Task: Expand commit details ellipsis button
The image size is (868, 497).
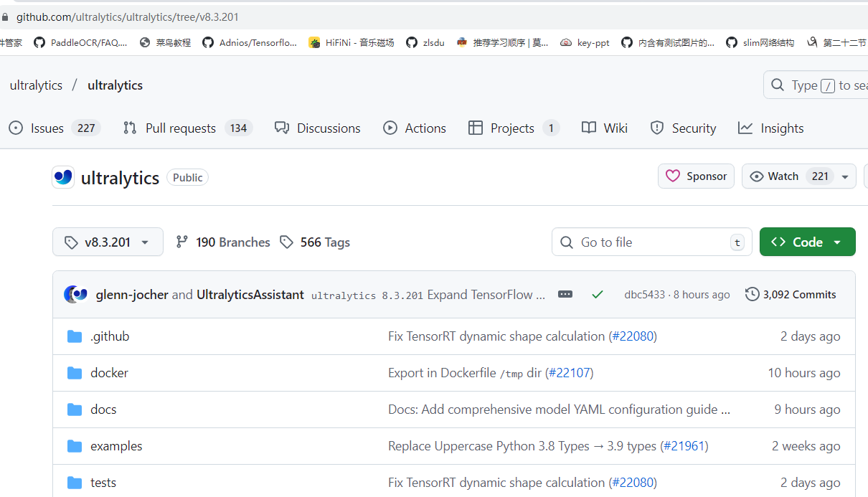Action: (565, 294)
